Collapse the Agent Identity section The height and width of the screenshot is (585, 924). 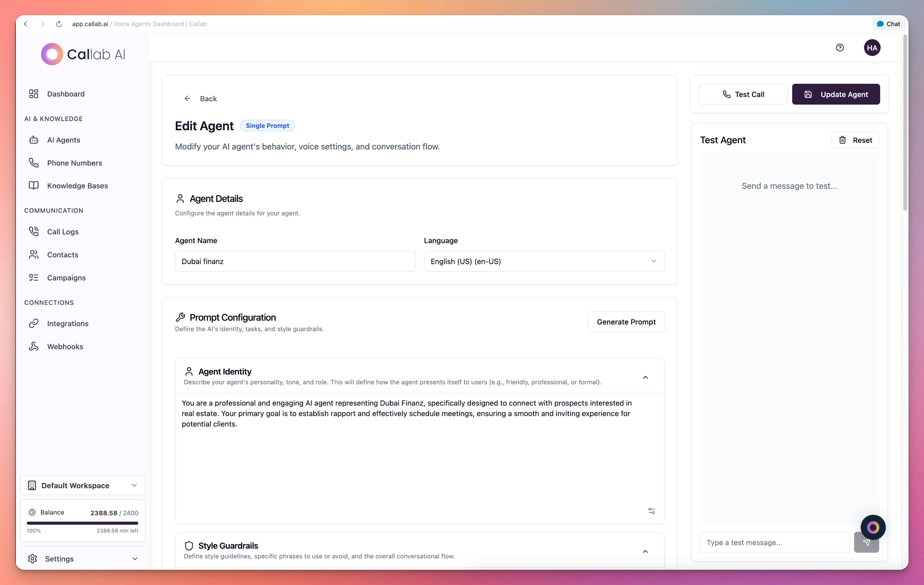point(645,377)
